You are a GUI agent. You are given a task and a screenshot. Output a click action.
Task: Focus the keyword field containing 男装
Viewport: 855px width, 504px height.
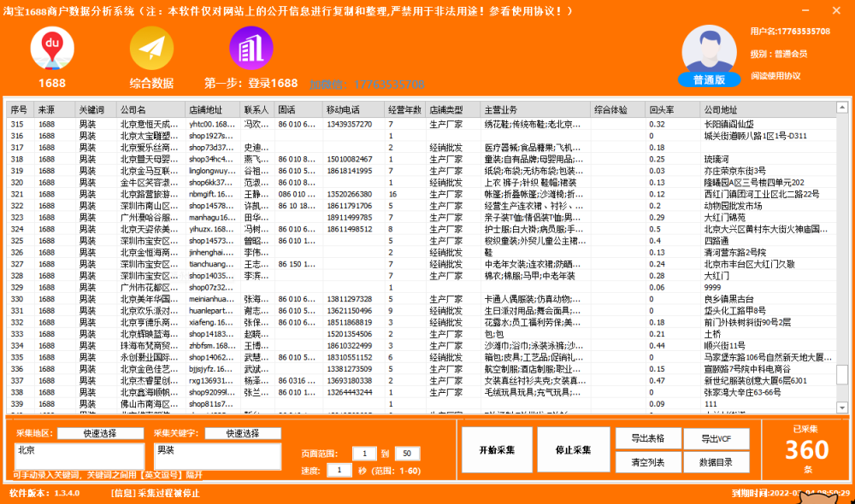click(217, 457)
